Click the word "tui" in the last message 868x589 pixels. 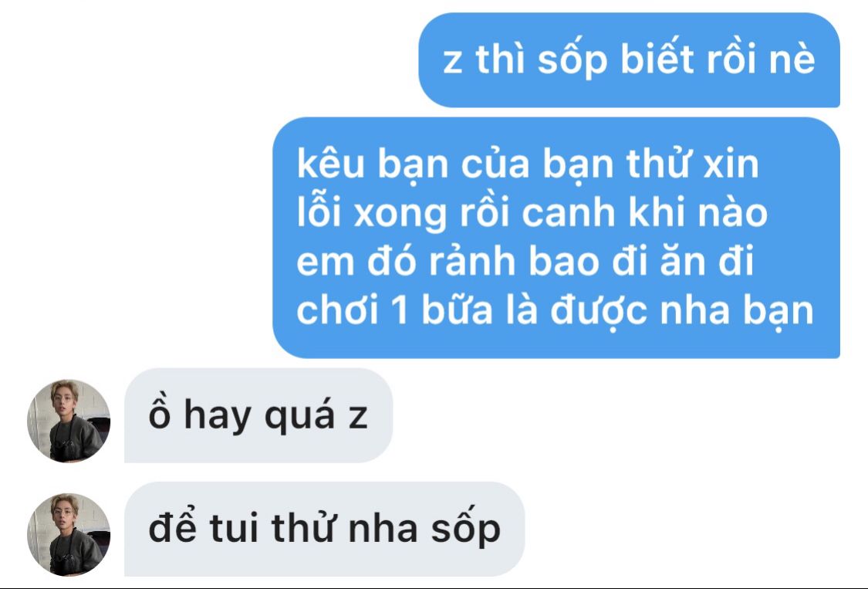234,528
